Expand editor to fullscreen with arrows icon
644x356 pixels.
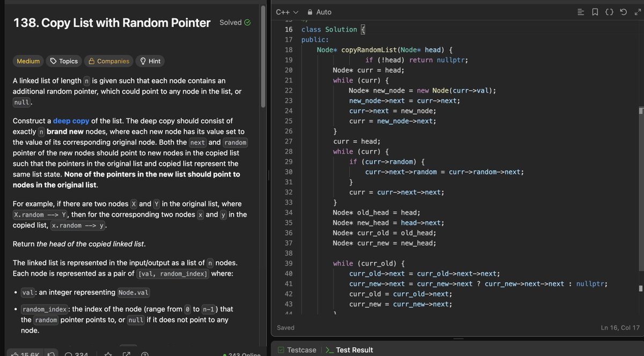(x=636, y=12)
